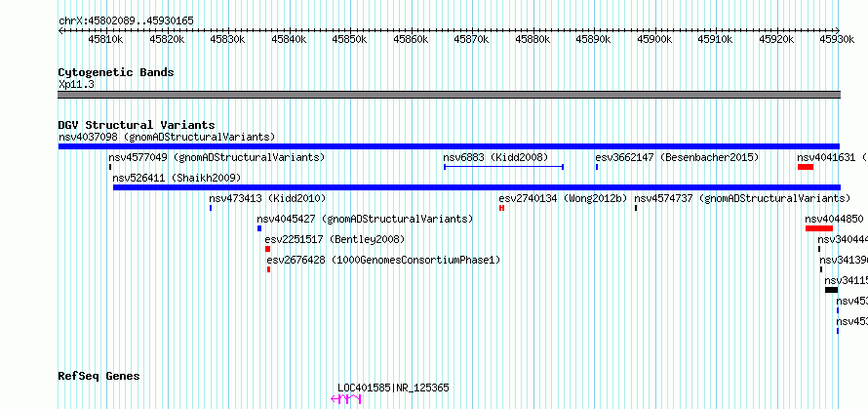Open variant nsv473413 (Kidd2010) label
The image size is (868, 409).
pos(267,198)
